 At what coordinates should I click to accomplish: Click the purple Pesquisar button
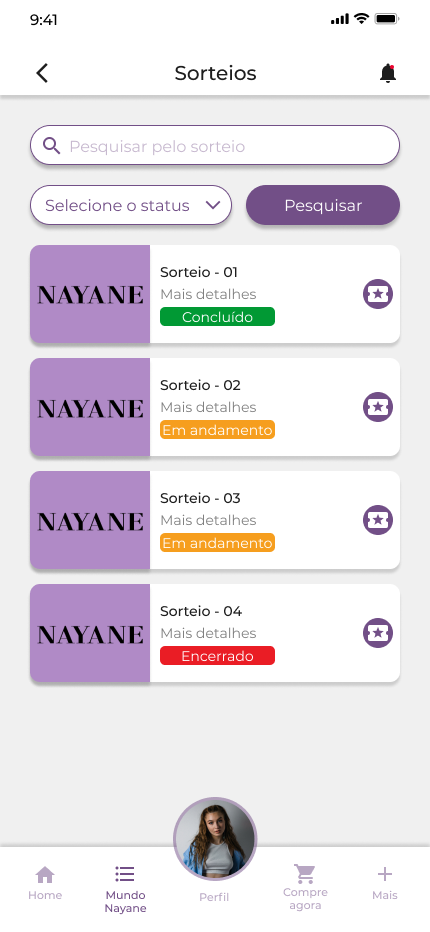(323, 205)
